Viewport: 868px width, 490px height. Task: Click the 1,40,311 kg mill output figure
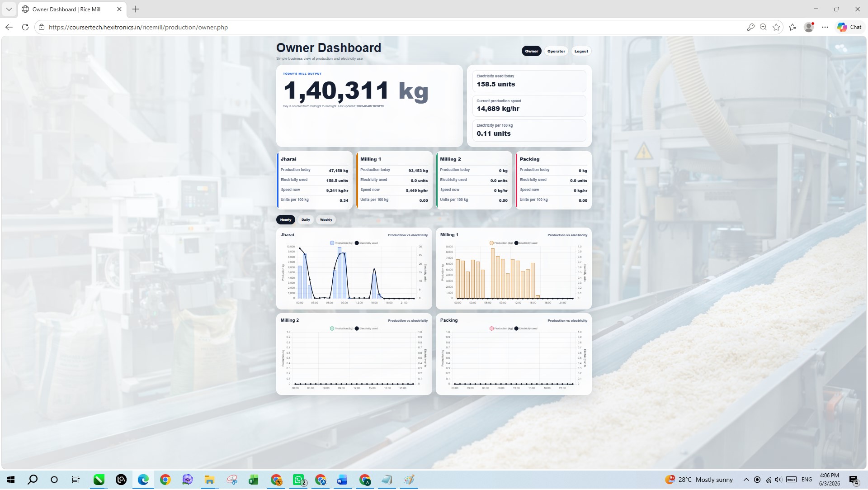click(x=356, y=90)
